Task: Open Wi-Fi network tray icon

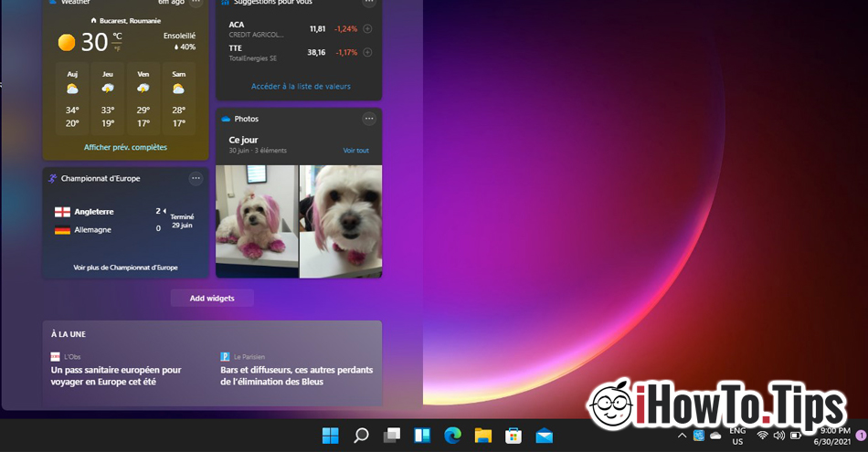Action: pos(762,436)
